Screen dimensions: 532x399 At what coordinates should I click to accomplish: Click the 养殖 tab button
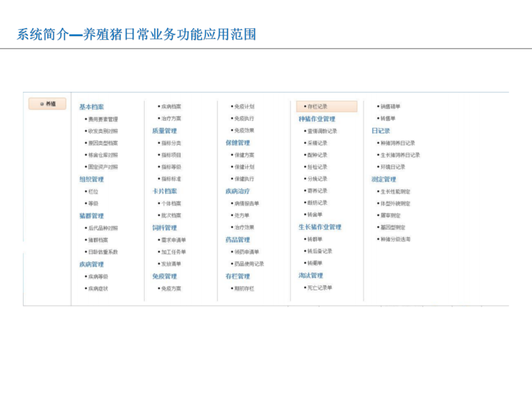click(x=48, y=105)
